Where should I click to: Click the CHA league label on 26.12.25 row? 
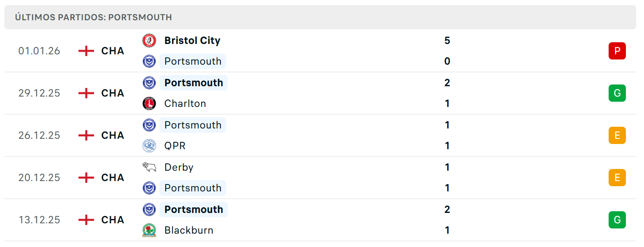[x=113, y=135]
